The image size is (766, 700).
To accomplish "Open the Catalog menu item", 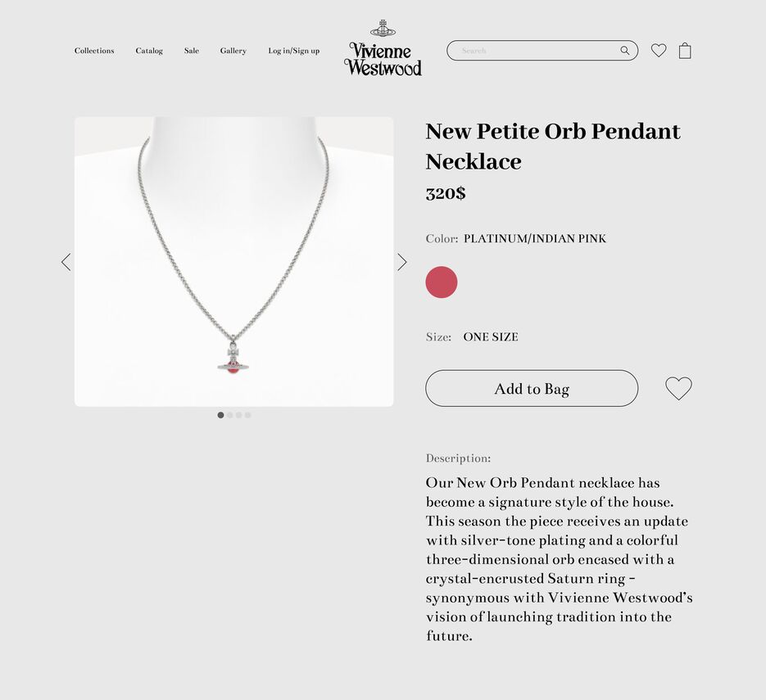I will (149, 51).
